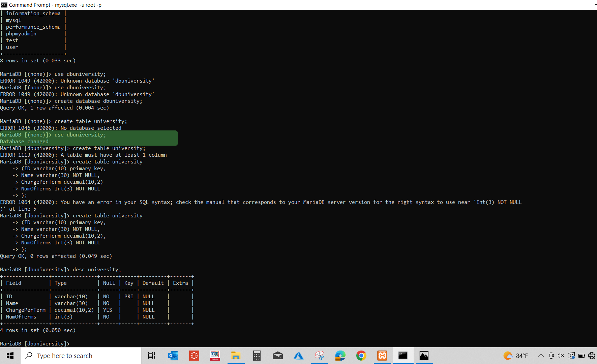The width and height of the screenshot is (597, 364).
Task: Unmute the system volume
Action: coord(561,356)
